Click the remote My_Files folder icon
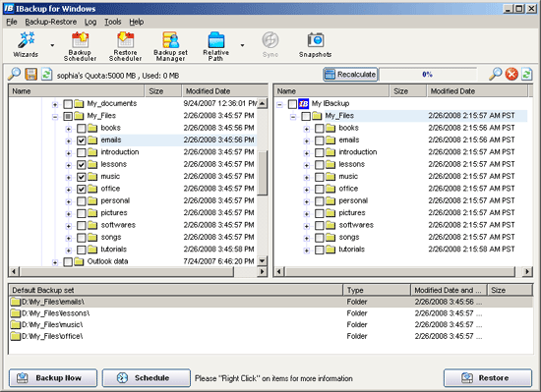This screenshot has width=541, height=392. pyautogui.click(x=317, y=116)
